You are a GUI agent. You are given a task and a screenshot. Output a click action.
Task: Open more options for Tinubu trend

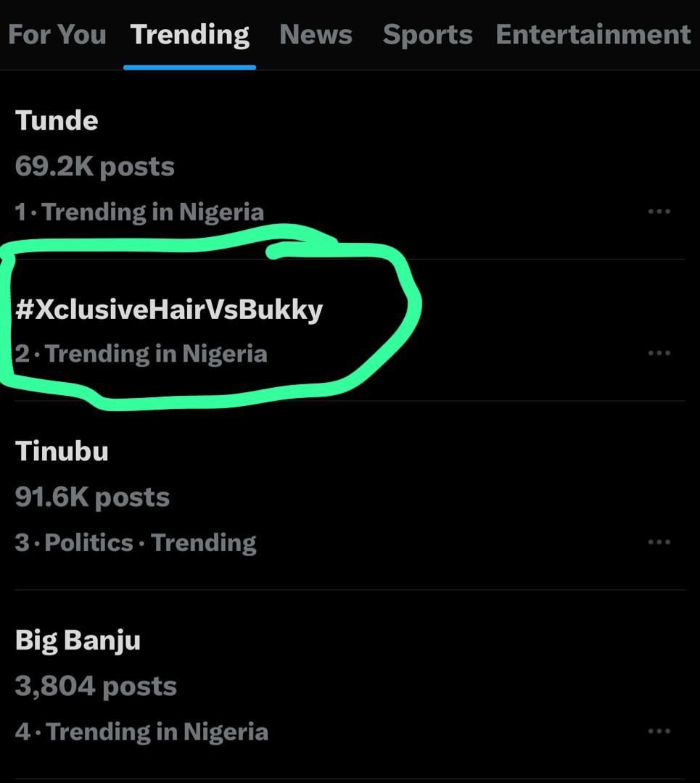tap(659, 542)
